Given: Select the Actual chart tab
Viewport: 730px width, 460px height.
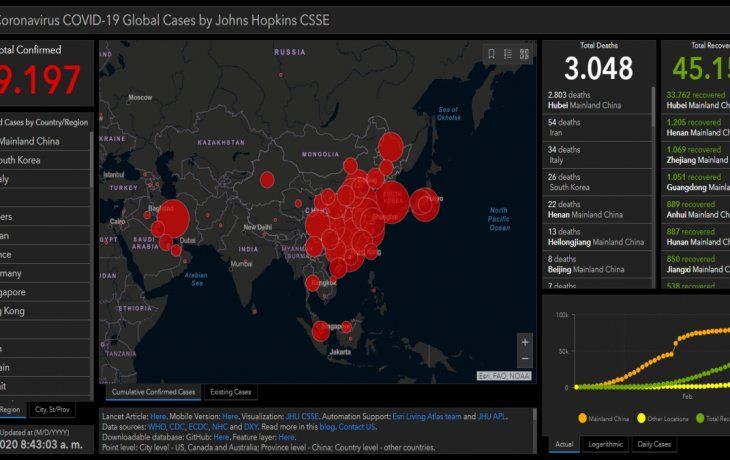Looking at the screenshot, I should coord(564,444).
